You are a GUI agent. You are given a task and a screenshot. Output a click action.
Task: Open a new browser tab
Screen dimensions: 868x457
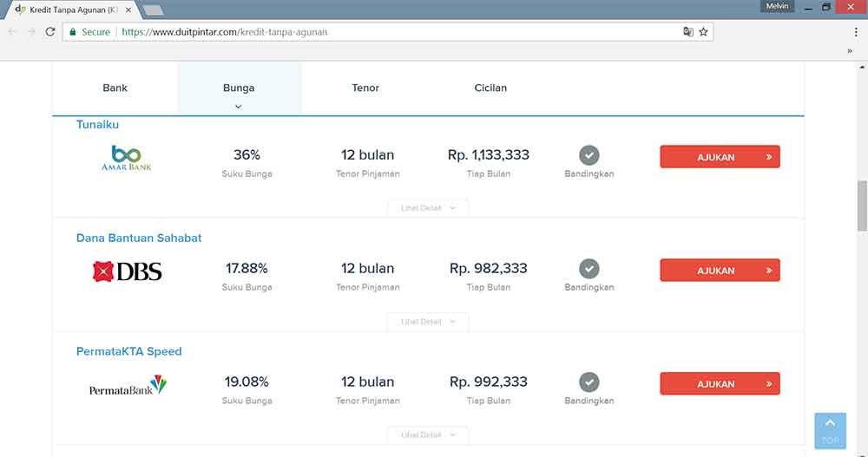[152, 10]
